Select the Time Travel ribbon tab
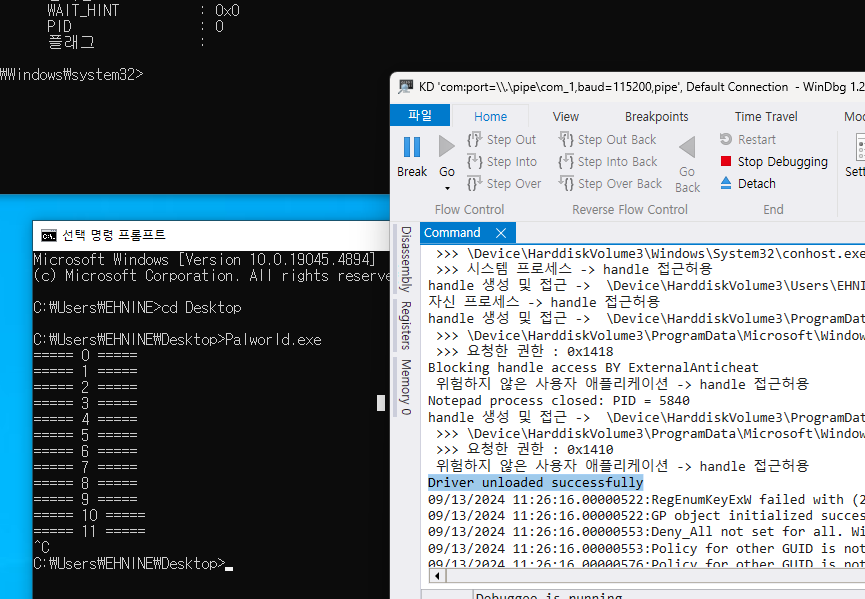 coord(766,116)
